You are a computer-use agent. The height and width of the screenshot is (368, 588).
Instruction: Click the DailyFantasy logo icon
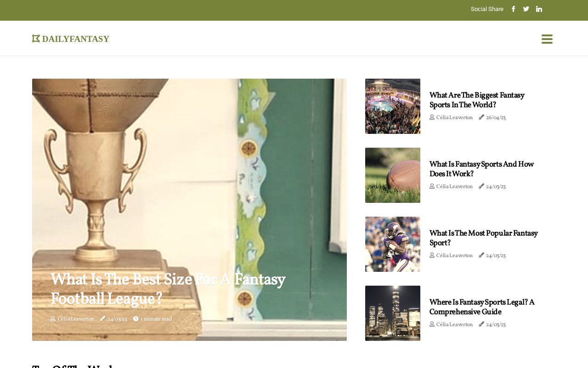[x=36, y=39]
